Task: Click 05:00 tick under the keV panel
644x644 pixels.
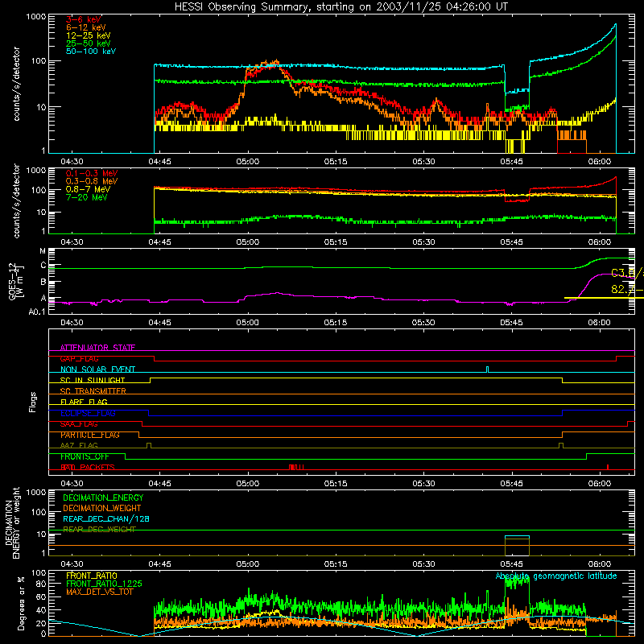Action: 248,162
